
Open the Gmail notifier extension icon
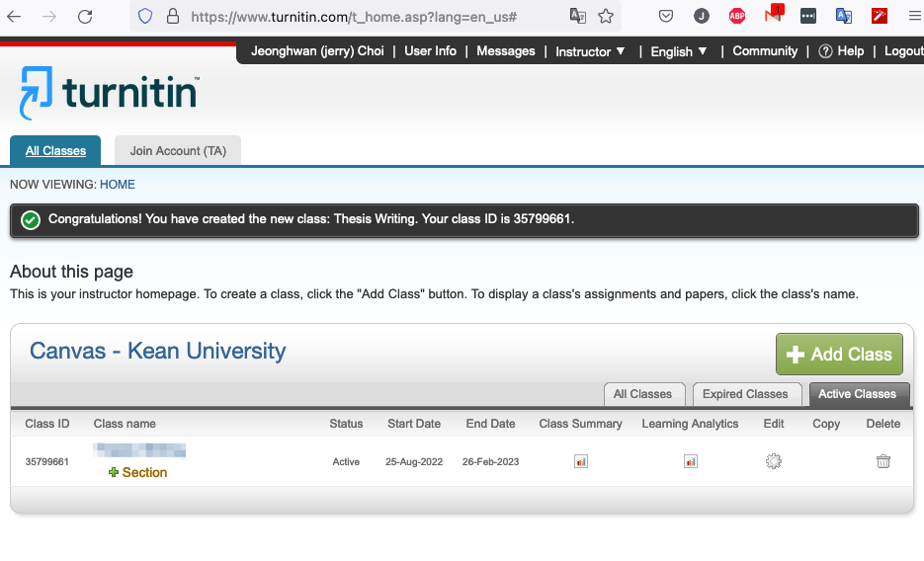coord(773,15)
